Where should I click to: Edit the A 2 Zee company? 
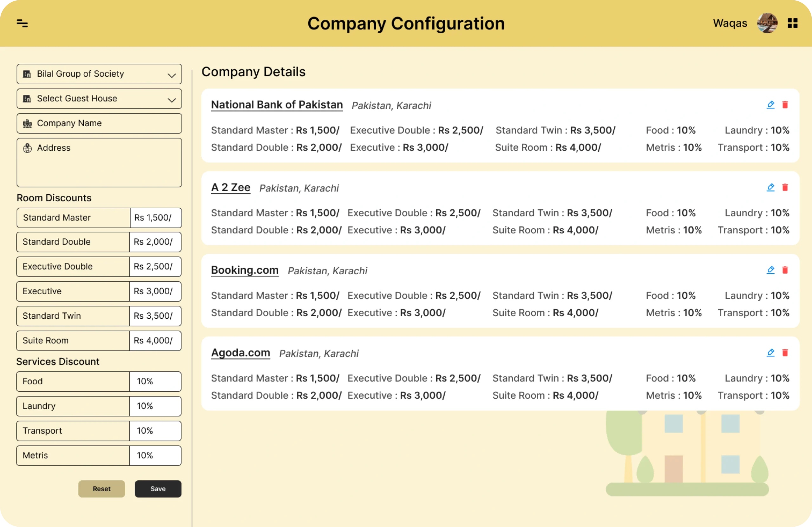click(770, 187)
